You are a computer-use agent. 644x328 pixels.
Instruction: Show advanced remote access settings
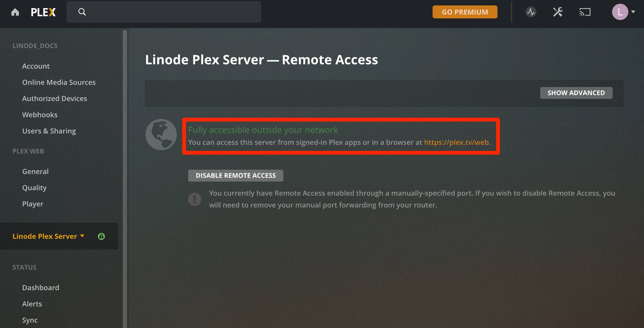click(x=576, y=93)
